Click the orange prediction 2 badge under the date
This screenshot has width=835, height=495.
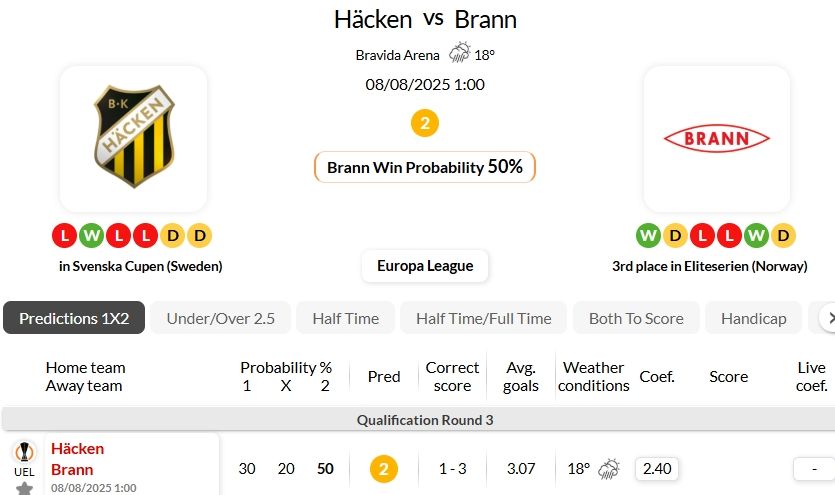[425, 123]
